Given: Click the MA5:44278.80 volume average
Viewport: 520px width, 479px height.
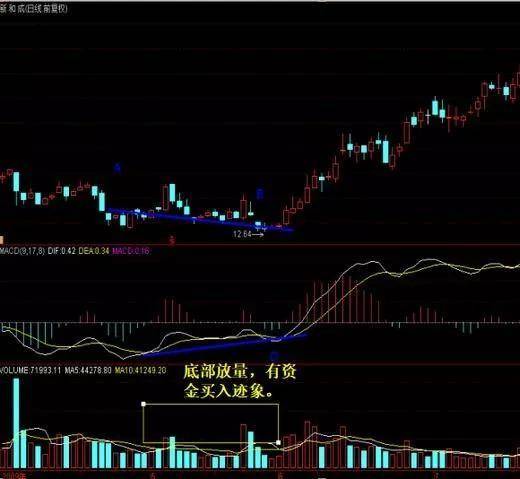Looking at the screenshot, I should (88, 370).
